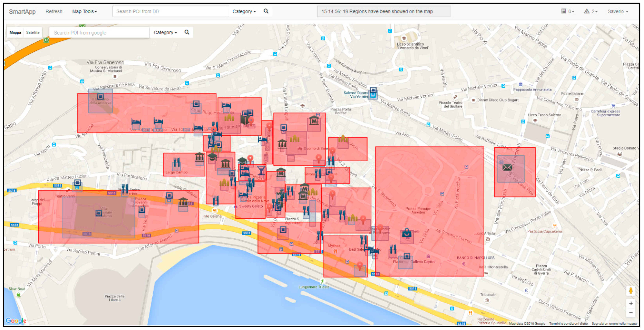The height and width of the screenshot is (330, 644).
Task: Open the navbar DB Category dropdown
Action: pos(244,12)
